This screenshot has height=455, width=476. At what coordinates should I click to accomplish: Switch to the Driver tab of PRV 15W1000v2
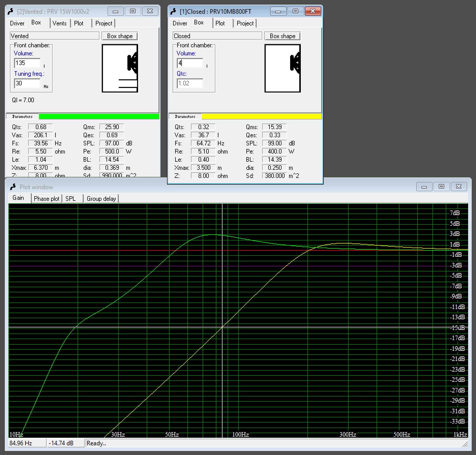(x=17, y=23)
